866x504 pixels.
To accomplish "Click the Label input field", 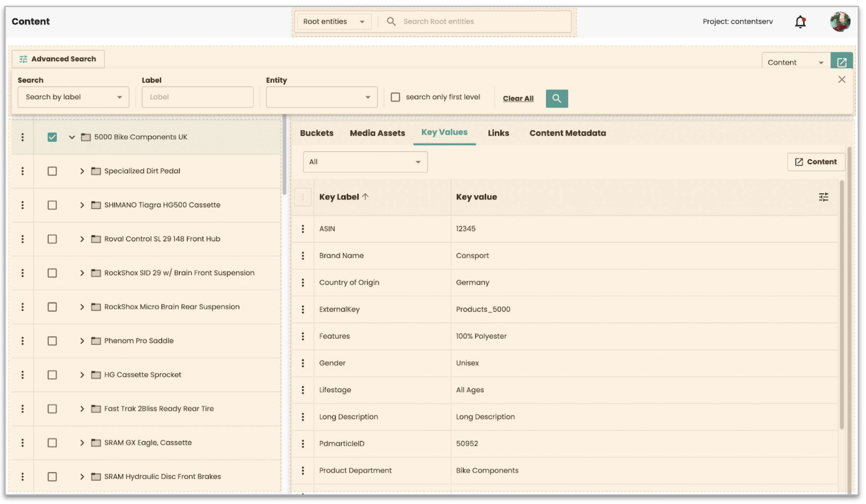I will [197, 97].
